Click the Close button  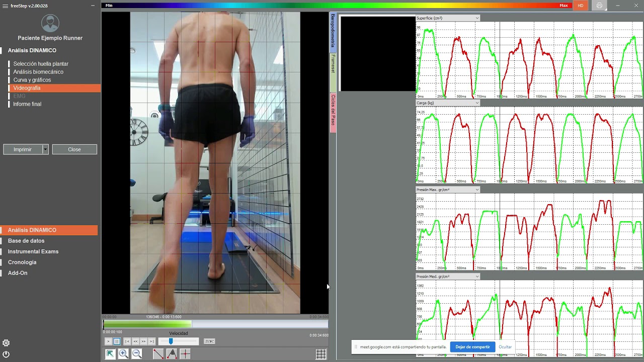(x=74, y=149)
